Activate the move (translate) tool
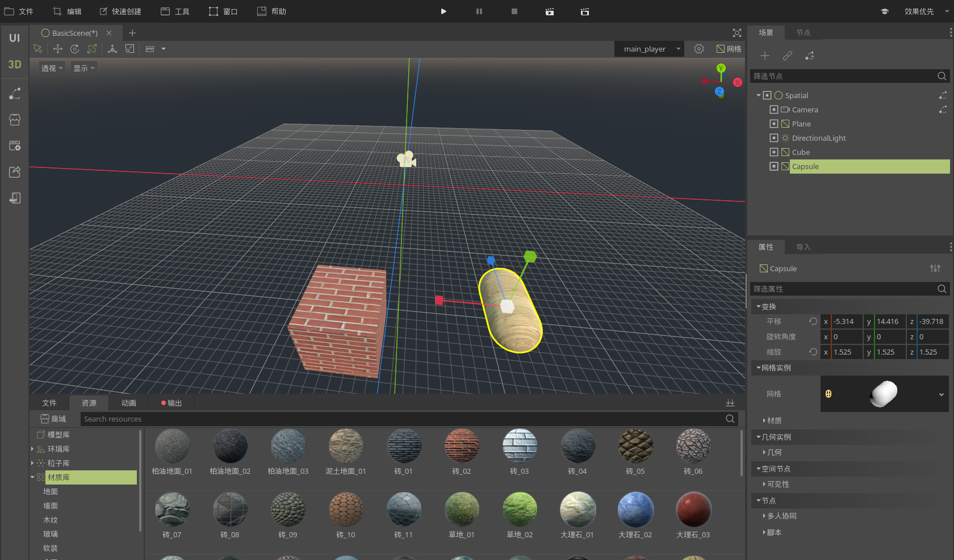The image size is (954, 560). click(57, 49)
